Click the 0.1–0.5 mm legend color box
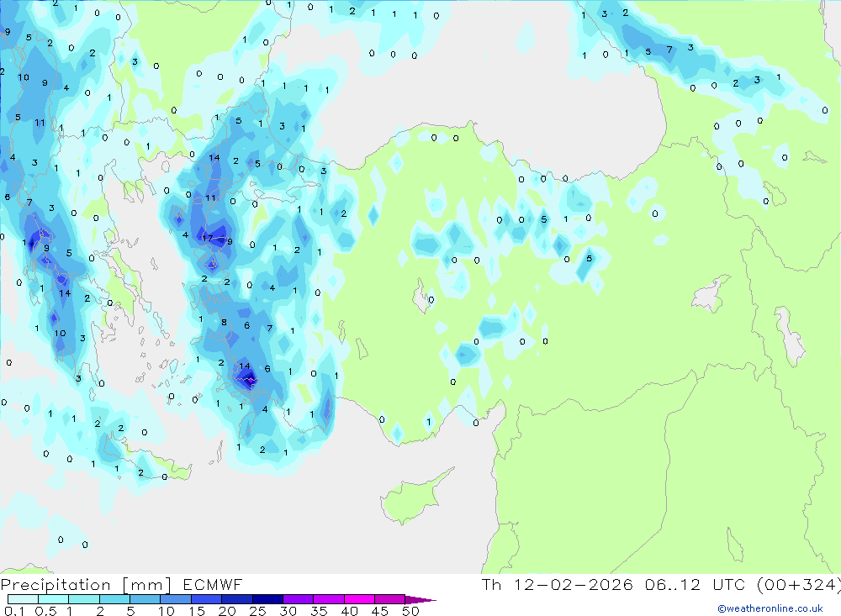The height and width of the screenshot is (616, 841). pos(23,599)
